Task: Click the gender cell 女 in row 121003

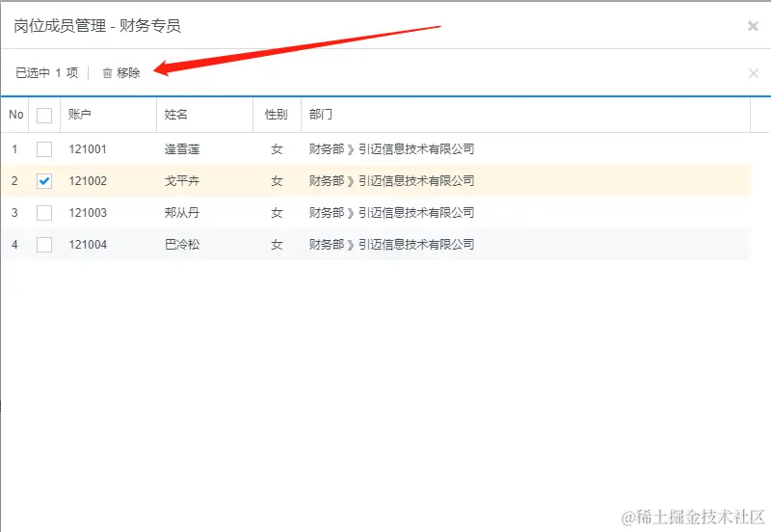Action: tap(277, 213)
